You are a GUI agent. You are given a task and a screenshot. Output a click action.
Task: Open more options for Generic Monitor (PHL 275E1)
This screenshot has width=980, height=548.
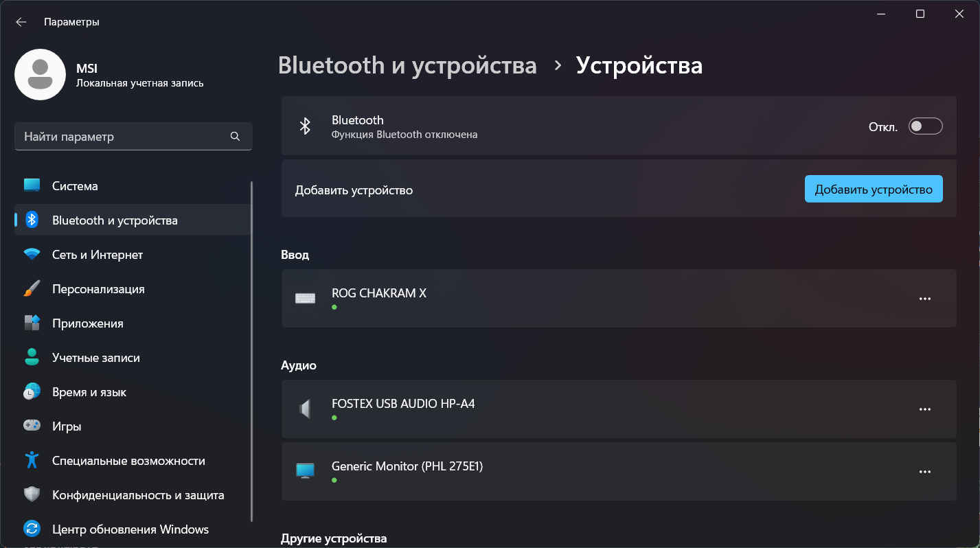coord(925,472)
